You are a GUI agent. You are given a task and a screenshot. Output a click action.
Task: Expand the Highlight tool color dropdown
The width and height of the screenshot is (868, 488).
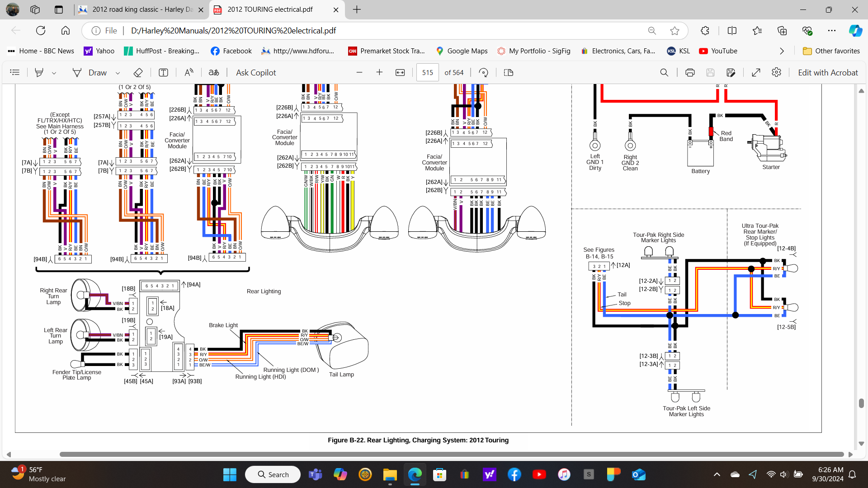coord(54,73)
